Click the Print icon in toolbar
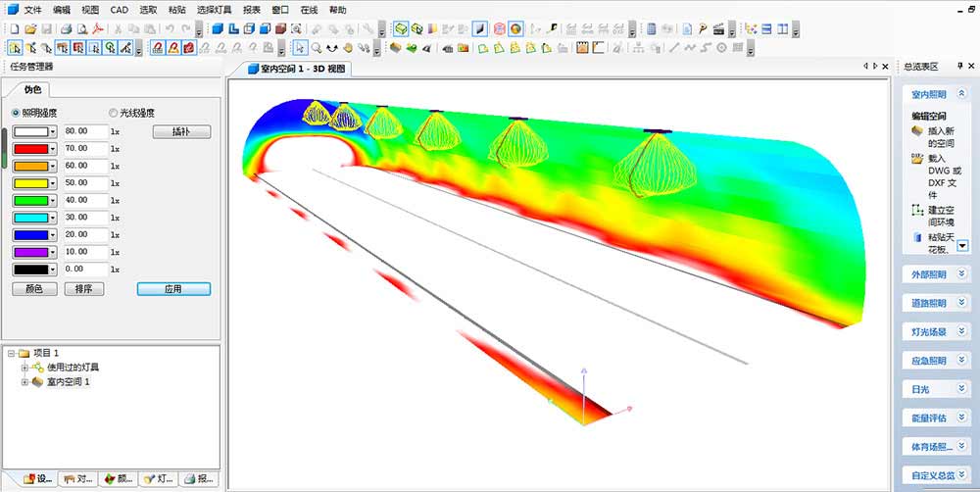The width and height of the screenshot is (980, 492). pos(67,28)
